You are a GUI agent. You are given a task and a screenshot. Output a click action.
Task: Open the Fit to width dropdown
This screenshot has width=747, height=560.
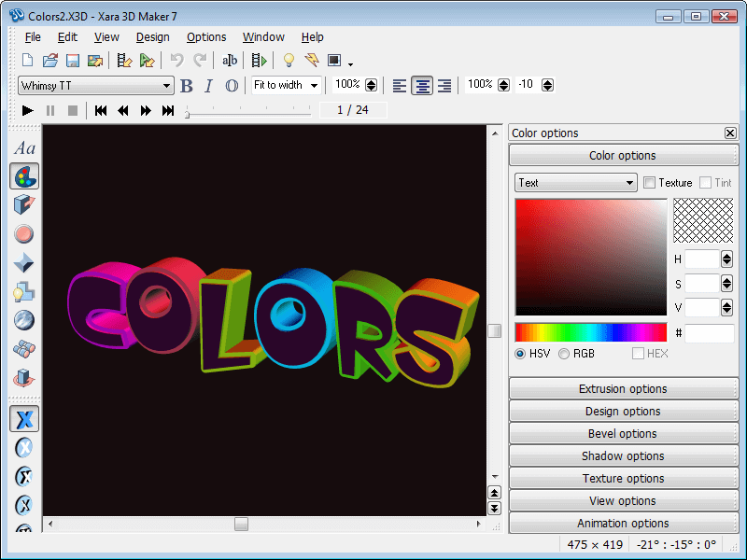click(x=286, y=85)
